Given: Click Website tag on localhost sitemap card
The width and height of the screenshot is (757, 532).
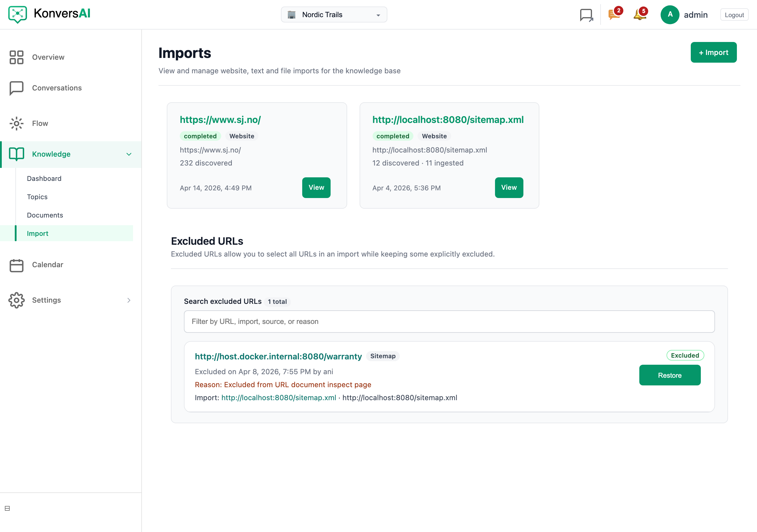Looking at the screenshot, I should point(434,136).
